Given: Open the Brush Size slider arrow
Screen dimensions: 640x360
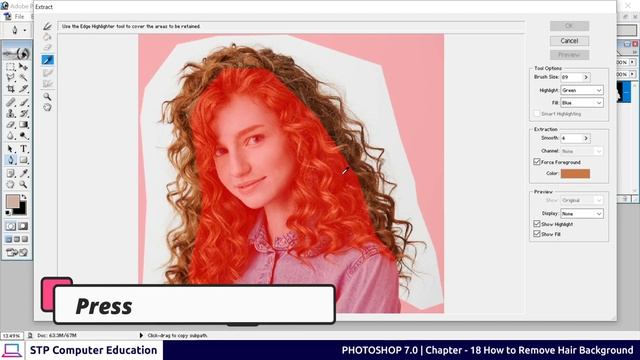Looking at the screenshot, I should (586, 77).
